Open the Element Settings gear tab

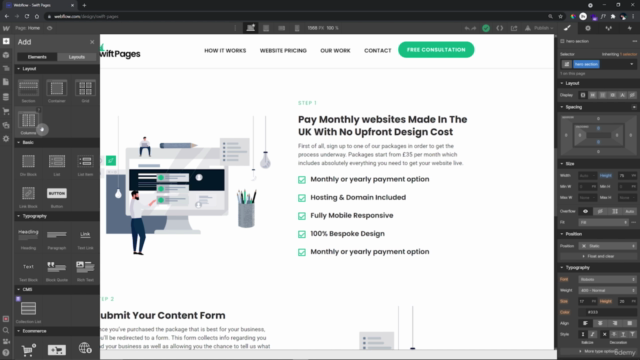[588, 28]
